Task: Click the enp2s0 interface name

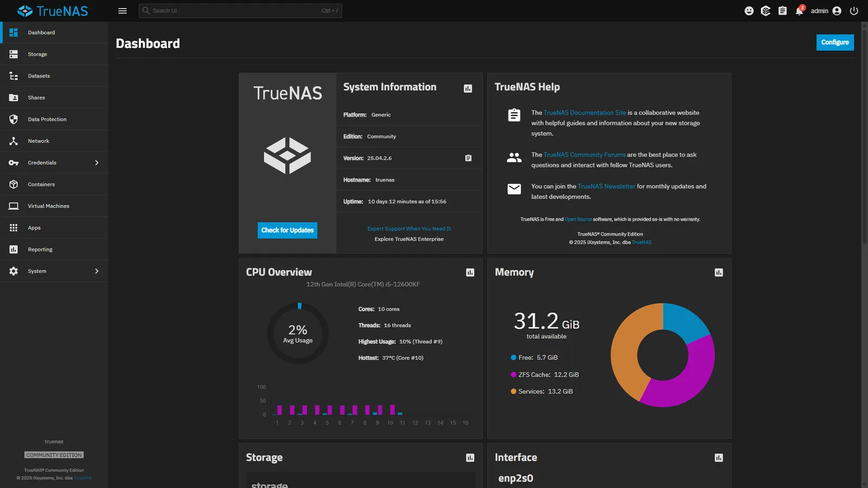Action: point(515,478)
